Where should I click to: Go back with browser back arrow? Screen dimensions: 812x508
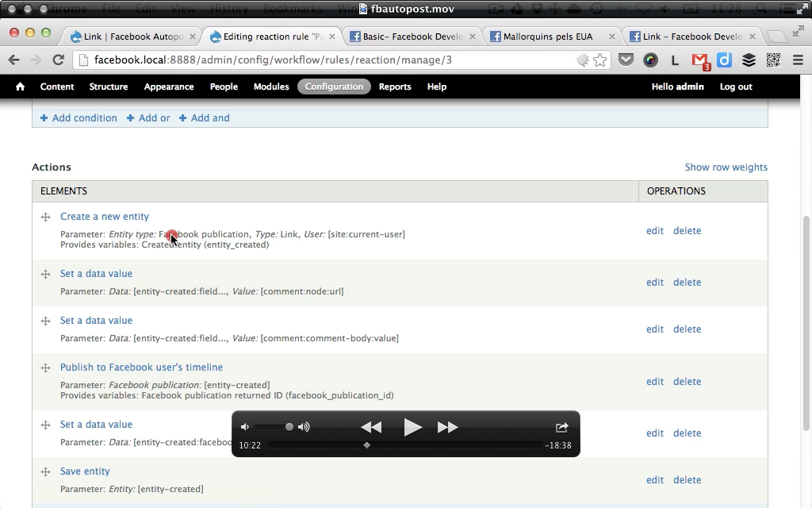coord(14,60)
